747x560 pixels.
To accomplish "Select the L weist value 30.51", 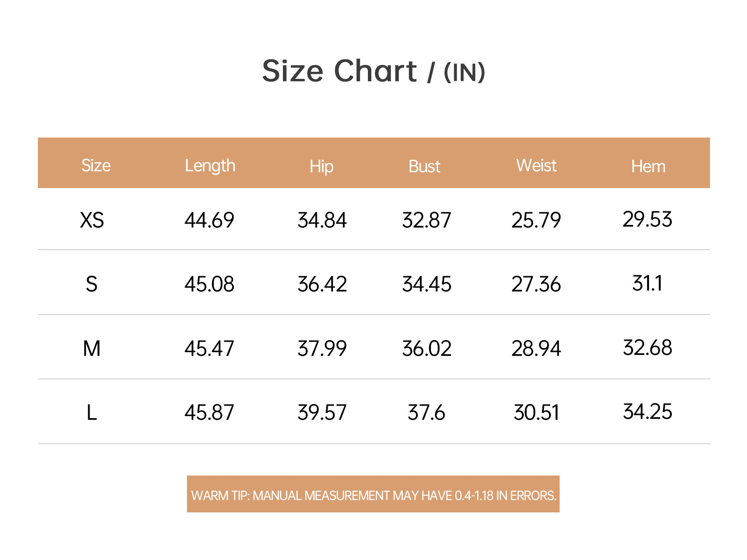I will [x=536, y=413].
